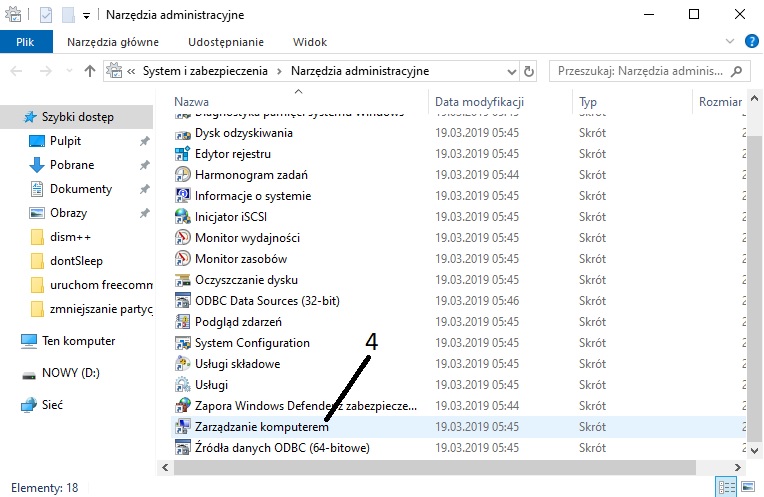The width and height of the screenshot is (764, 497).
Task: Open Narzędzia główne ribbon tab
Action: pyautogui.click(x=113, y=42)
